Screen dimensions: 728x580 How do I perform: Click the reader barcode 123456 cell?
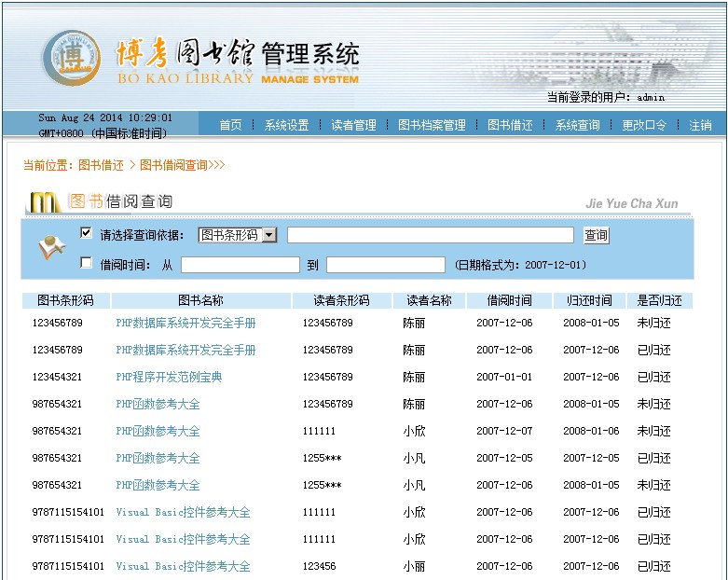tap(320, 566)
